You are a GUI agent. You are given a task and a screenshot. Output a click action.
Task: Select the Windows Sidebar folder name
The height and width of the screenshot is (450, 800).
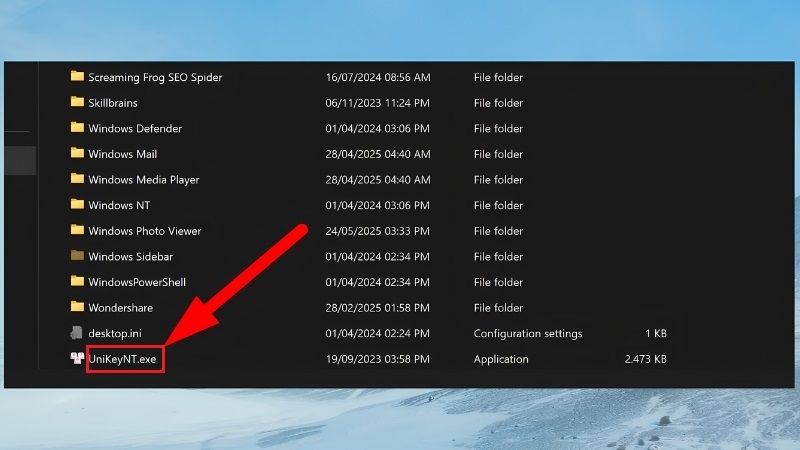point(131,256)
